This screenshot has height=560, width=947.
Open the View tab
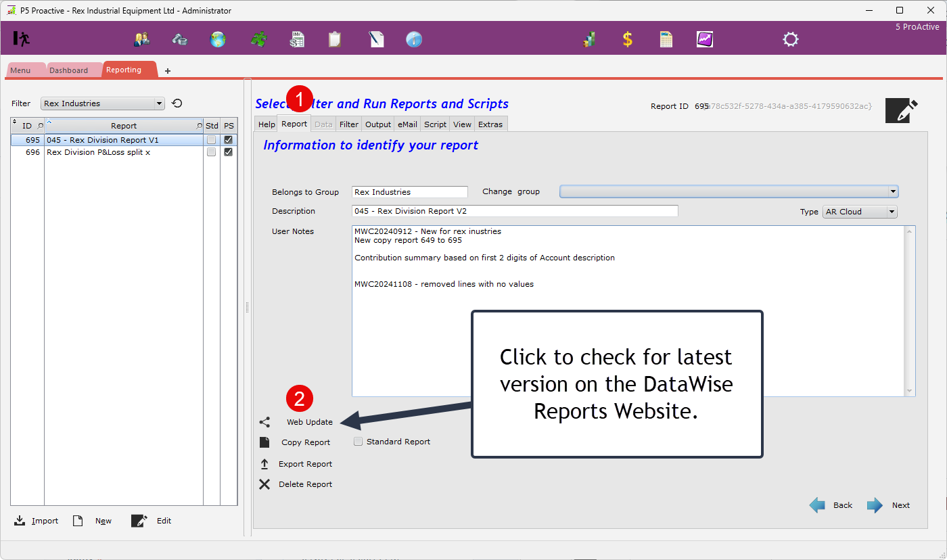pyautogui.click(x=462, y=124)
